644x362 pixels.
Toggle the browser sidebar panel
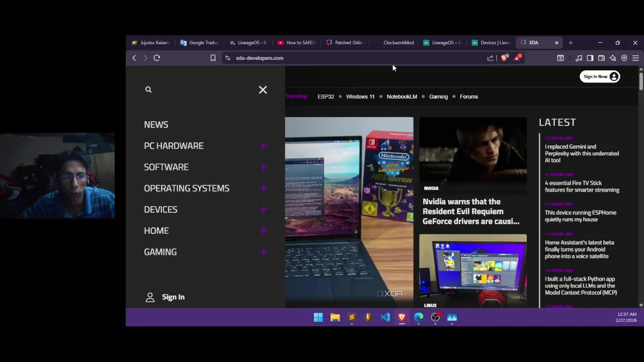coord(590,58)
